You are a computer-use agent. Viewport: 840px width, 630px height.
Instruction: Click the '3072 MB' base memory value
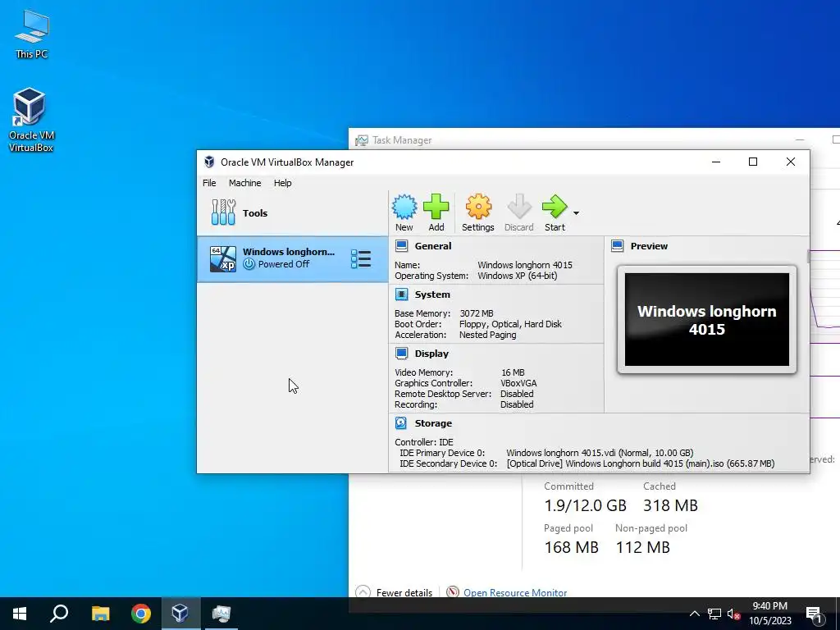coord(477,313)
